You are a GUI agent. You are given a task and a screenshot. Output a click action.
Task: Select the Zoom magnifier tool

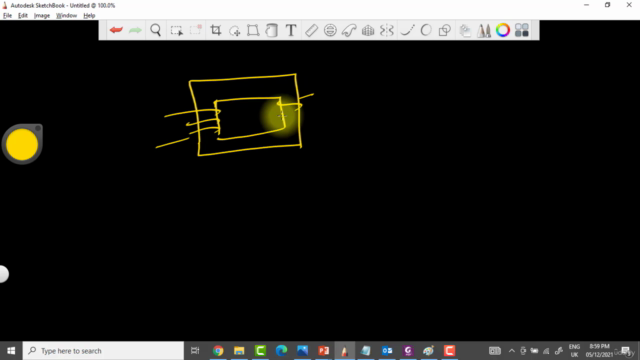(156, 30)
